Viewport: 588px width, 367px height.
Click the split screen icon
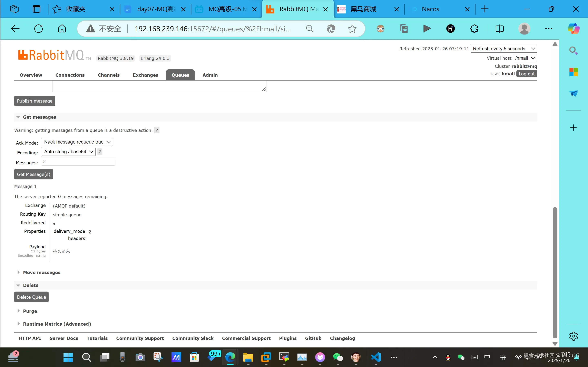[500, 29]
